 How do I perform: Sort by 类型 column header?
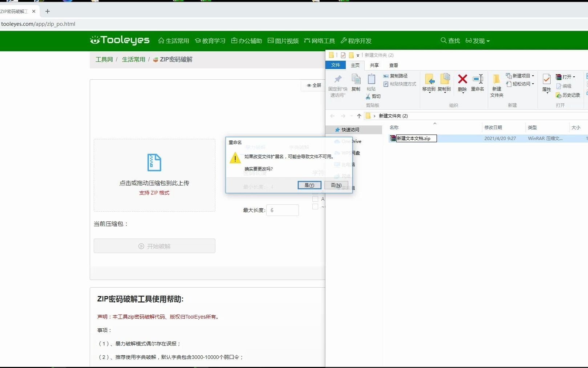[x=532, y=127]
